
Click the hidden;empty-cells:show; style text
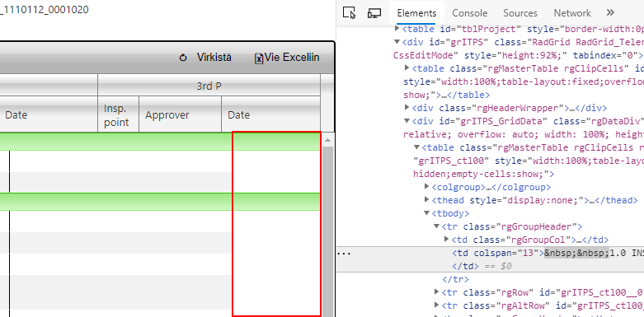coord(484,174)
